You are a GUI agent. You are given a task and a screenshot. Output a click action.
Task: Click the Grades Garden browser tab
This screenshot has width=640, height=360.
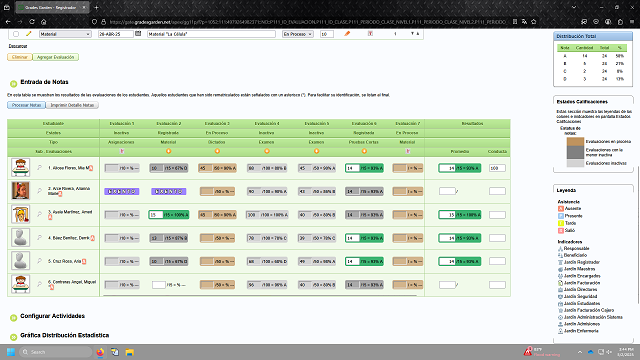click(x=52, y=7)
